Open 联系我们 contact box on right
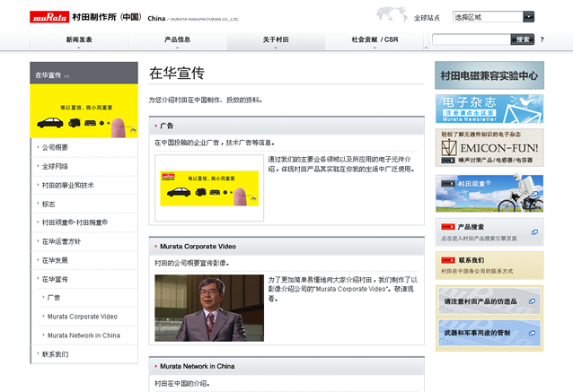Image resolution: width=573 pixels, height=392 pixels. coord(489,266)
